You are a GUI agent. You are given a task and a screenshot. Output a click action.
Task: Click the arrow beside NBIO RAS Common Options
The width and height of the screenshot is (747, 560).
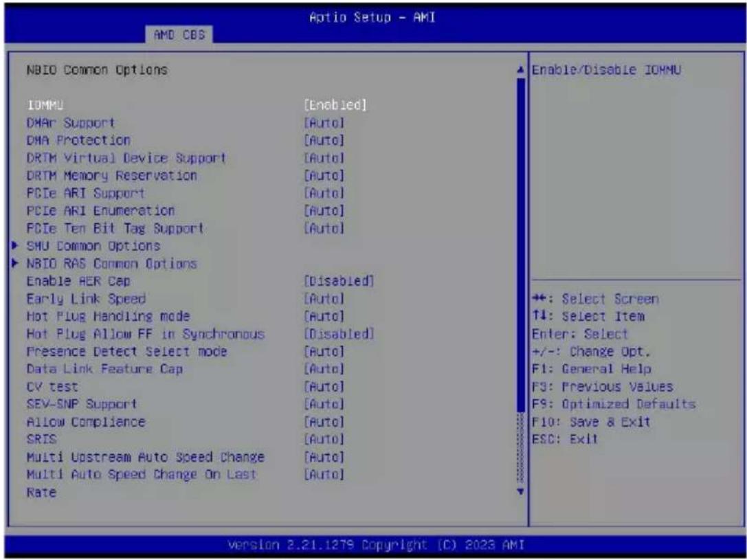[x=14, y=263]
